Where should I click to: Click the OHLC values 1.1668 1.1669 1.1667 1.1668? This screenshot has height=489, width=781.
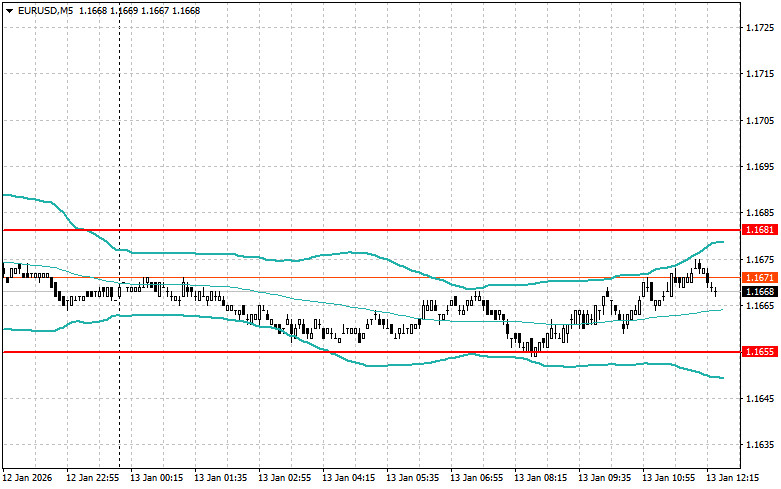coord(139,10)
